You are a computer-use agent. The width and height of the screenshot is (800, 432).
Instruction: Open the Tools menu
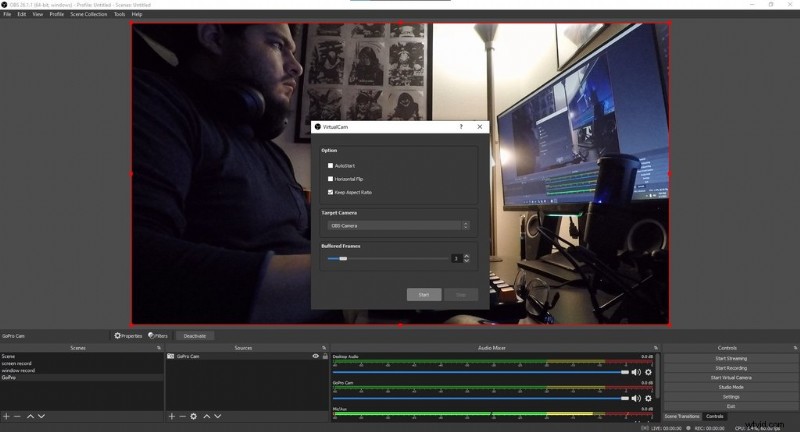point(119,14)
